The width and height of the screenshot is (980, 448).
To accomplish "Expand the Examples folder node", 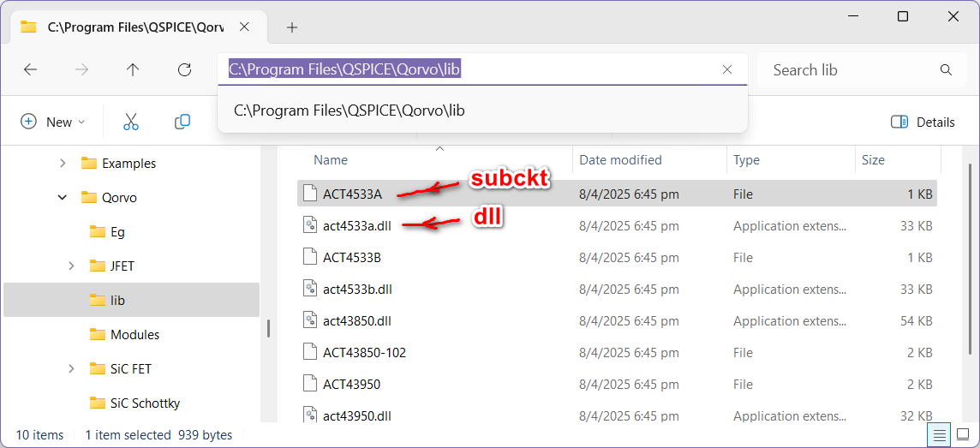I will [x=62, y=163].
